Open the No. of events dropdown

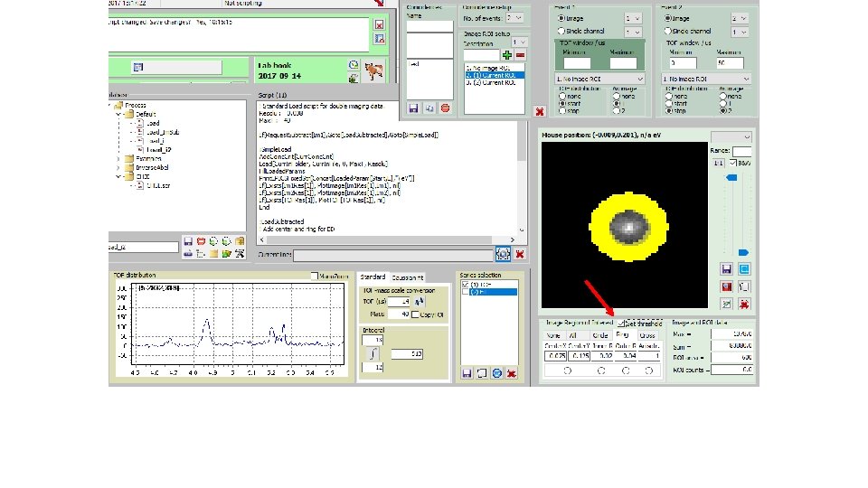(x=514, y=17)
